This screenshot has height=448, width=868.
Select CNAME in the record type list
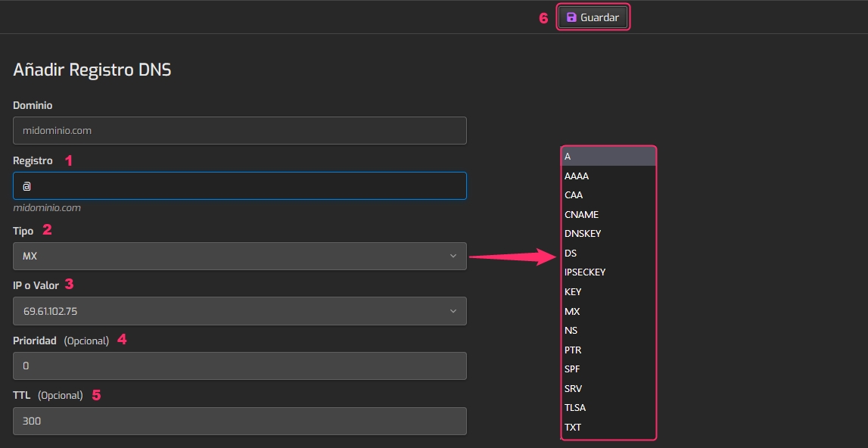609,214
